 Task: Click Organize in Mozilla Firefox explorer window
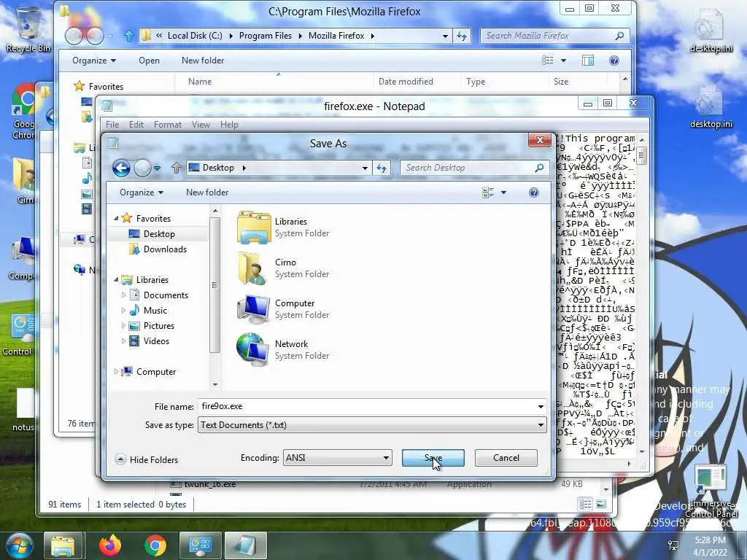94,61
